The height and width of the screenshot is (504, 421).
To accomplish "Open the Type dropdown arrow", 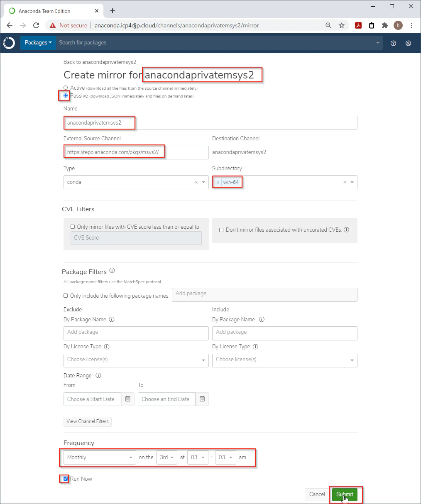I will pyautogui.click(x=203, y=182).
